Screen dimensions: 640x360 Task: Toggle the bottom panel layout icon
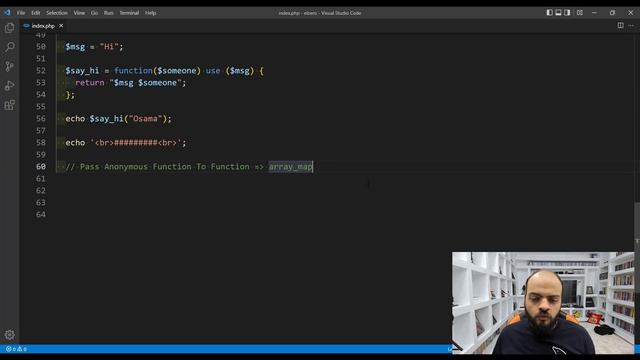(x=558, y=13)
